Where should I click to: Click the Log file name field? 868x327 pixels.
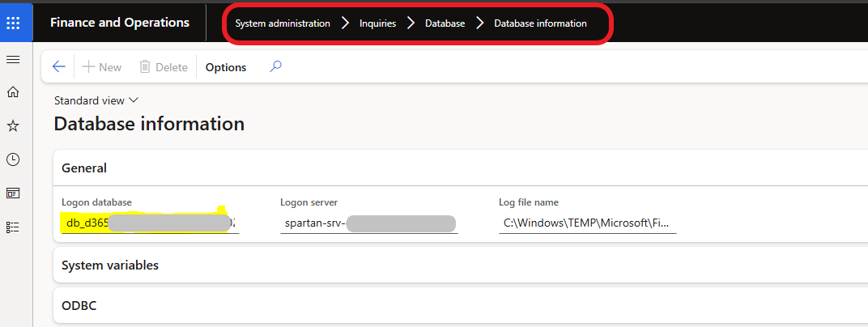tap(587, 223)
